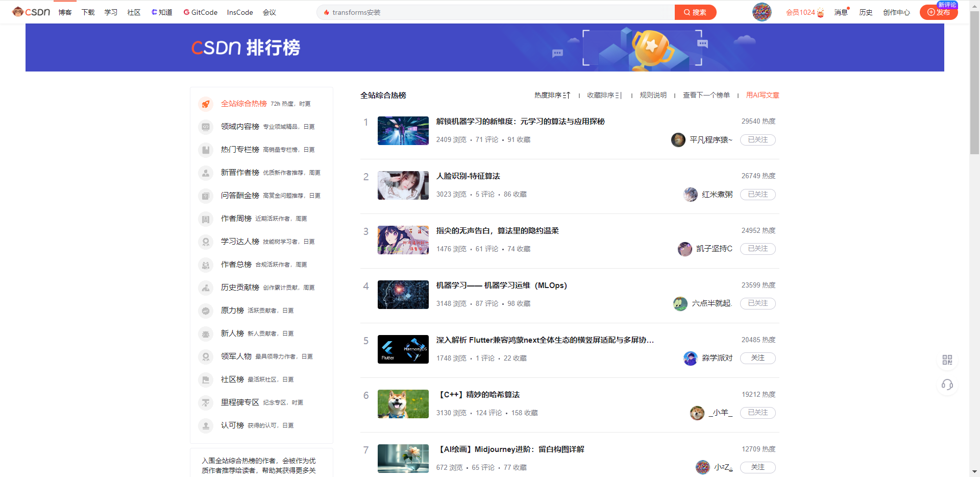Click the 问答酬金榜 sidebar icon

pyautogui.click(x=206, y=196)
